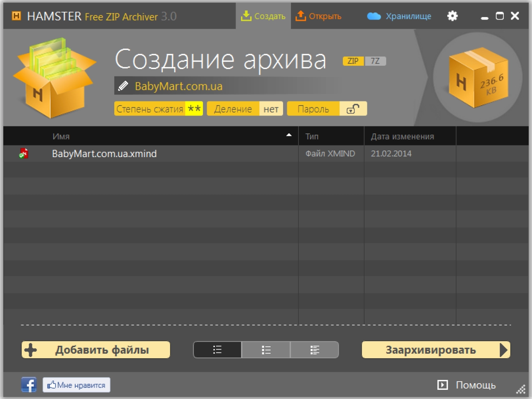Viewport: 532px width, 399px height.
Task: Click the packed box showing 236.6 KB
Action: [x=478, y=78]
